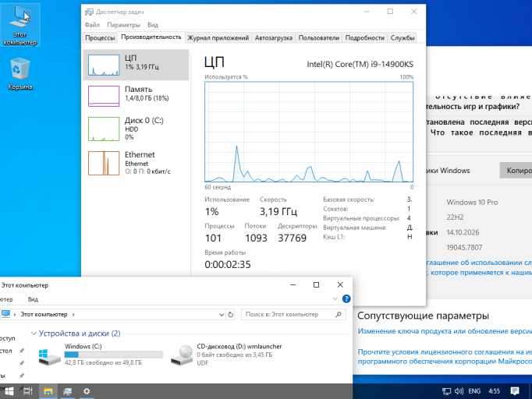Select the ЦП mini graph thumbnail

[x=104, y=65]
